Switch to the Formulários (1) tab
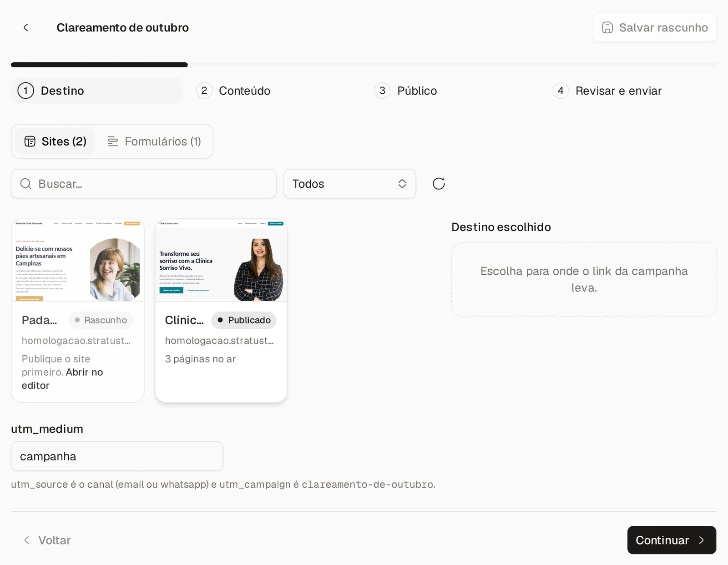The image size is (728, 565). click(x=154, y=141)
